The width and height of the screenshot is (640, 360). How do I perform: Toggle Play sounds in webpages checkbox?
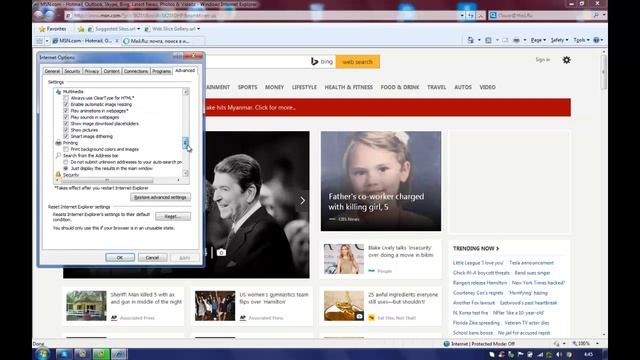pos(66,117)
